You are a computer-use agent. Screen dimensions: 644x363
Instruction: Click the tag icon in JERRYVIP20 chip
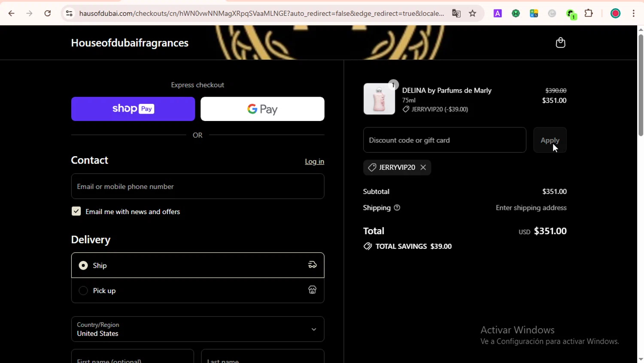(x=372, y=167)
